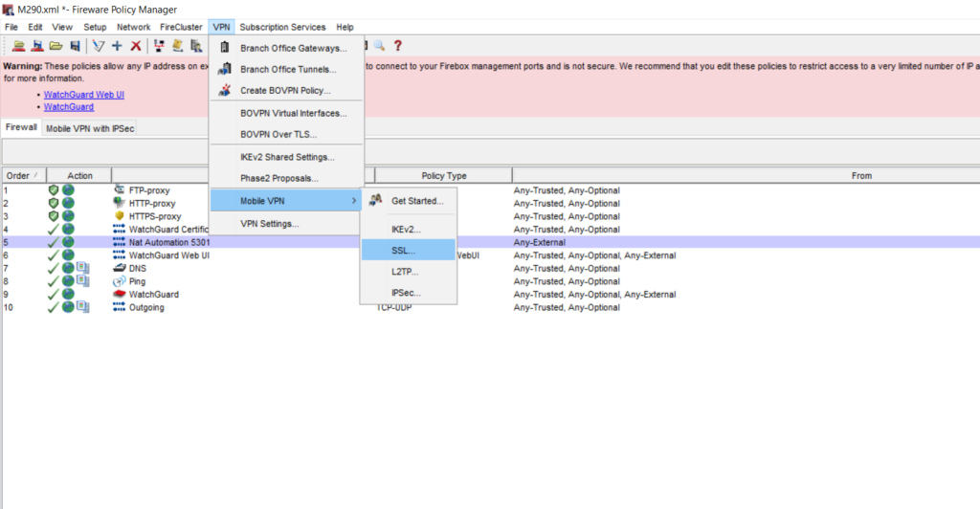
Task: Click the red X delete policy icon
Action: (x=136, y=46)
